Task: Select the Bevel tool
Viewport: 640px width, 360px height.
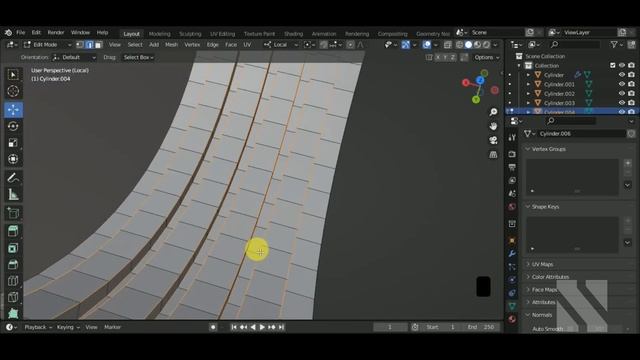Action: (13, 264)
